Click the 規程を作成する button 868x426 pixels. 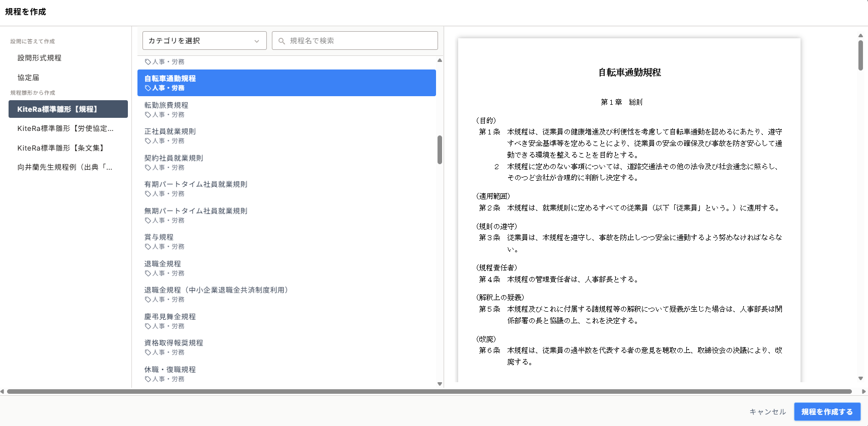coord(827,412)
